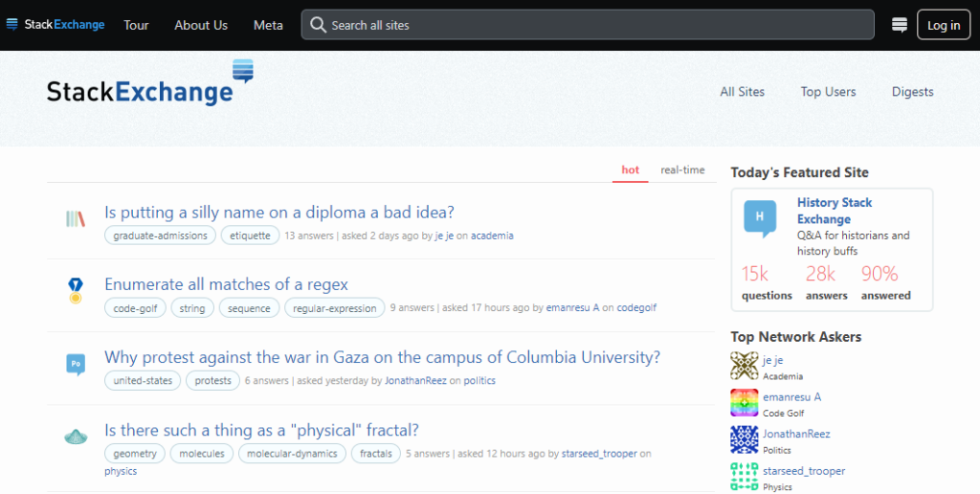The image size is (980, 494).
Task: Click starseed_trooper's green avatar
Action: 745,477
